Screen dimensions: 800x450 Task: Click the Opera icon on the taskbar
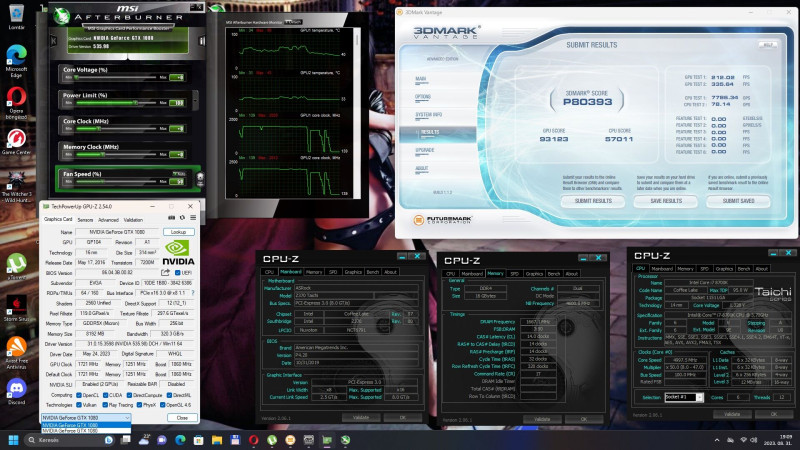pyautogui.click(x=254, y=440)
